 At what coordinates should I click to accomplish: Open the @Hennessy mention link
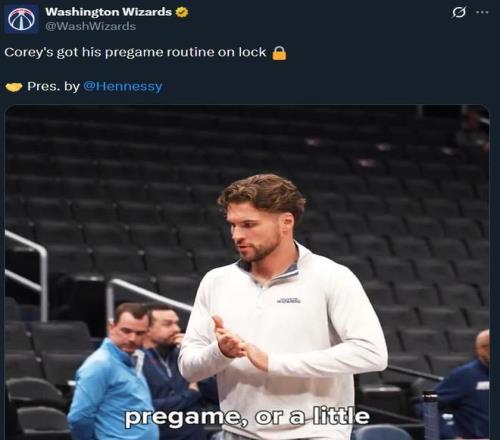pos(122,86)
